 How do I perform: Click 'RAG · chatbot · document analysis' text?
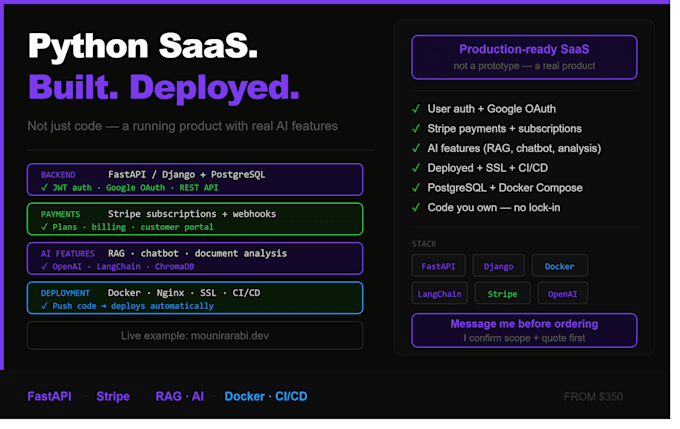(197, 253)
